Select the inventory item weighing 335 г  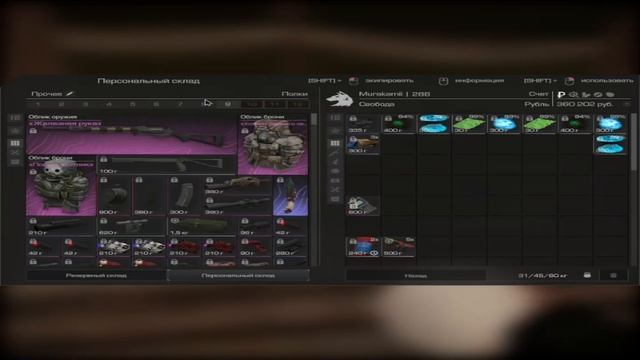click(363, 124)
